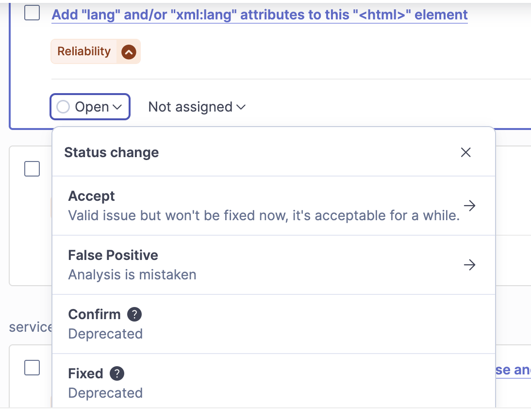Open the Not assigned assignee dropdown
The width and height of the screenshot is (531, 420).
(197, 107)
